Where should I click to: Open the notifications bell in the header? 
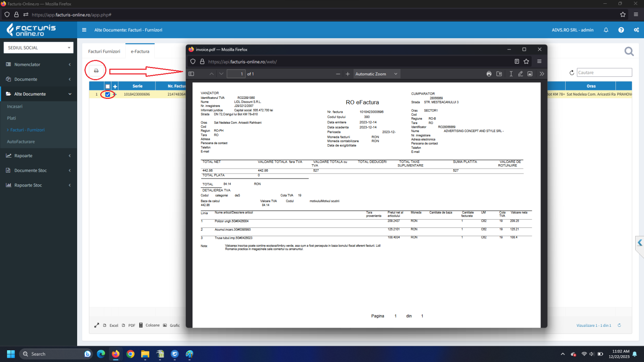(x=606, y=30)
